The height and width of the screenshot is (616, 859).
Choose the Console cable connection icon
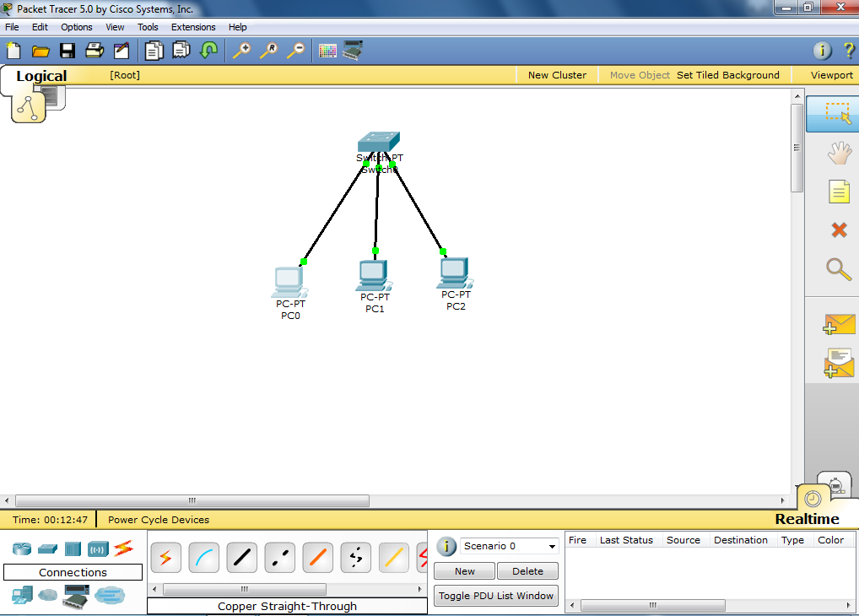pos(204,558)
